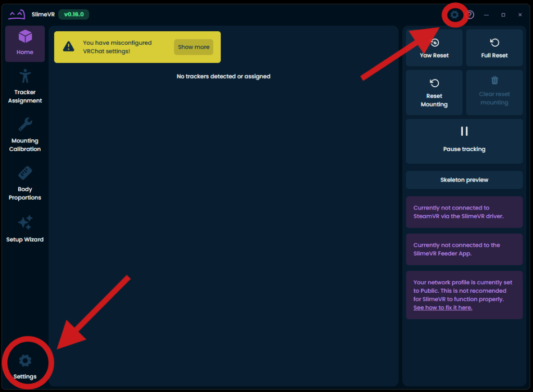The height and width of the screenshot is (392, 533).
Task: Click Clear reset mounting
Action: coord(494,93)
